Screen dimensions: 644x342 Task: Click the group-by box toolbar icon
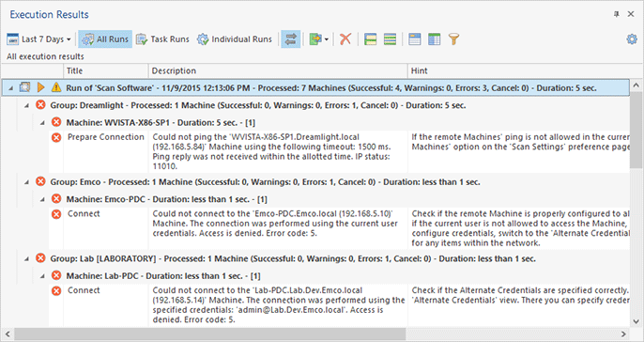point(415,39)
